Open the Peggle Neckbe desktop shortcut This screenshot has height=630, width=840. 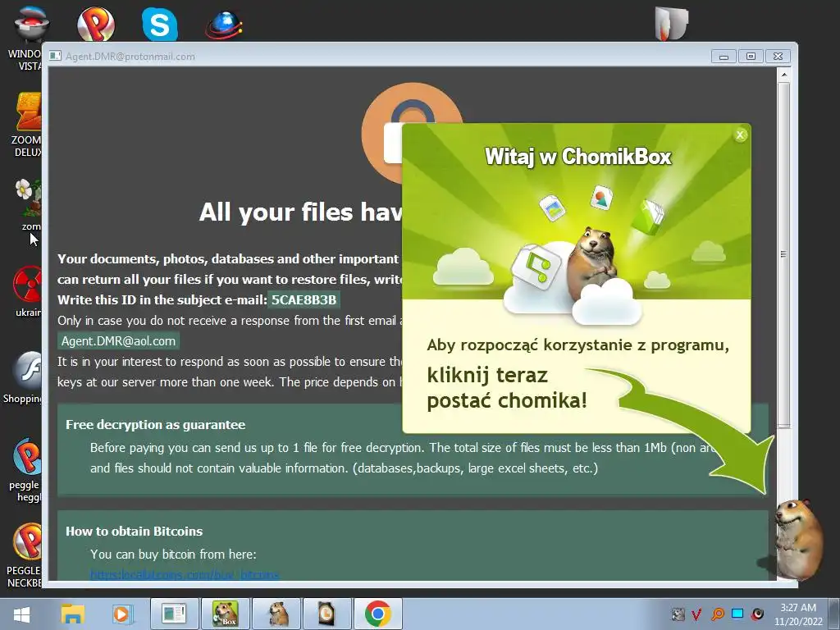tap(25, 555)
